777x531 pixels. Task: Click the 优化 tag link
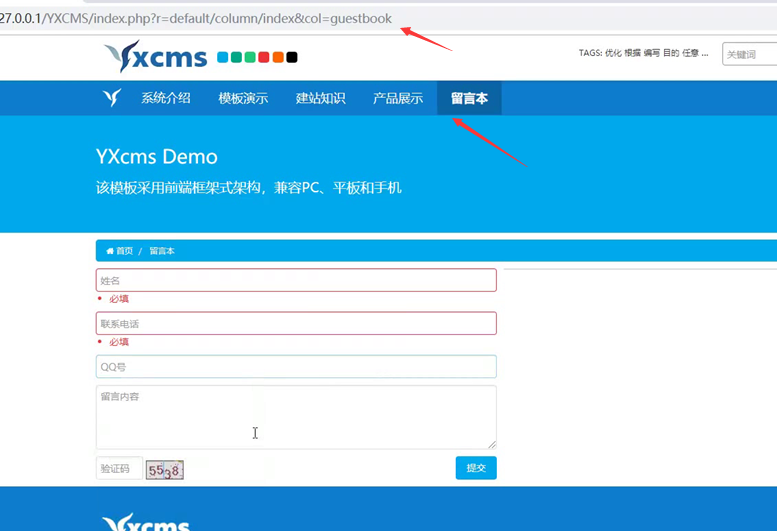coord(613,53)
